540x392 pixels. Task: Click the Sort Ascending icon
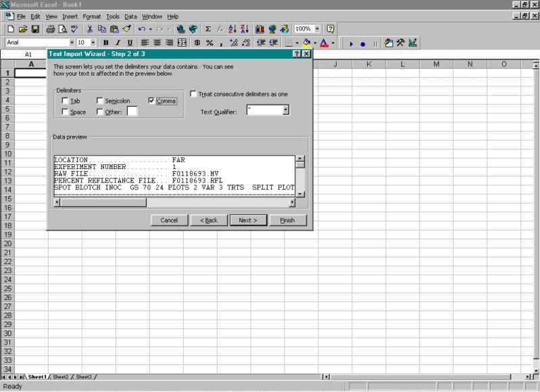click(232, 29)
